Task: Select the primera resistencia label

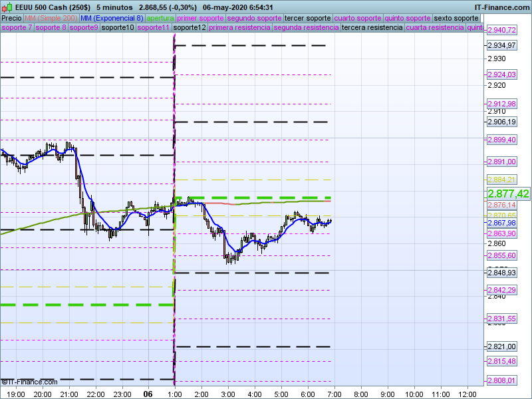Action: pos(239,28)
